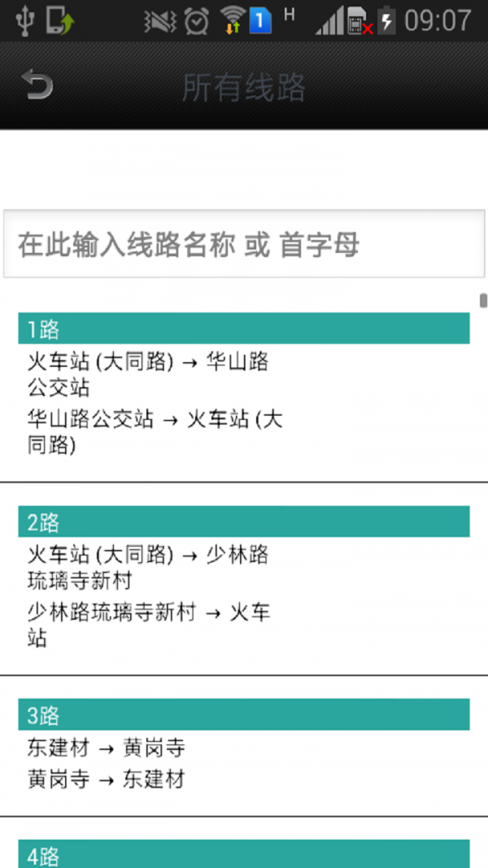This screenshot has width=488, height=868.
Task: Select route 火车站 (大同路) → 少林路琉璃寺新村
Action: (148, 567)
